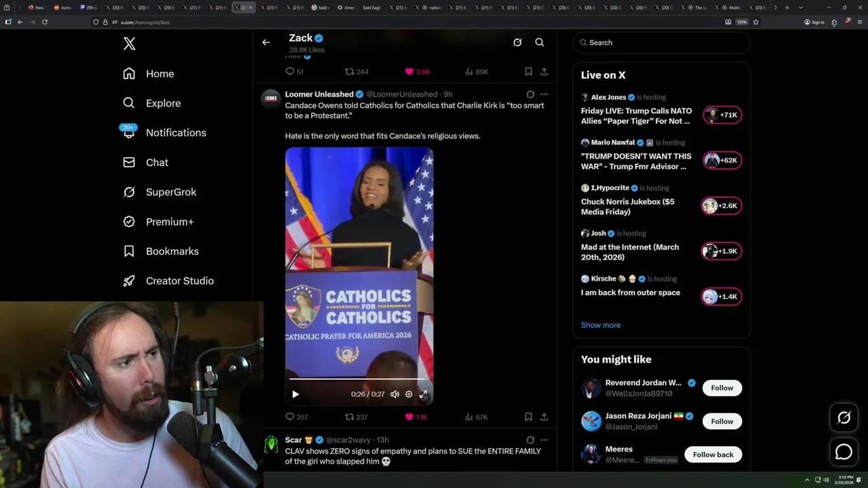
Task: Repost the Loomer post with 237 reposts
Action: 357,417
